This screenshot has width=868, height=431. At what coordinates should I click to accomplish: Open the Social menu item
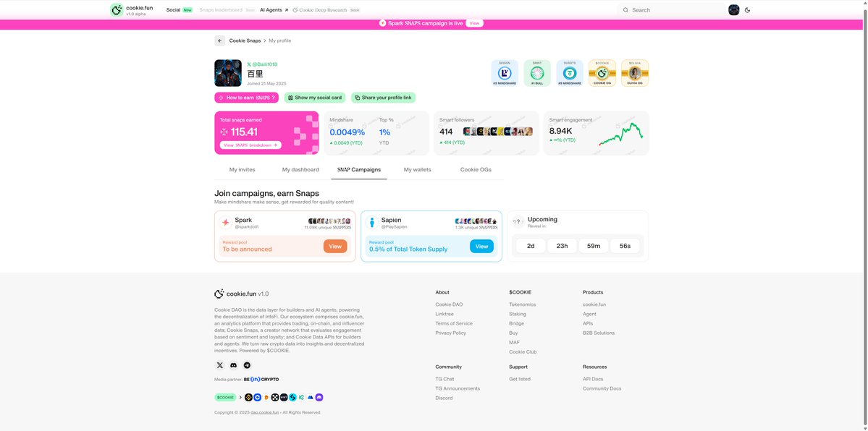pos(173,10)
